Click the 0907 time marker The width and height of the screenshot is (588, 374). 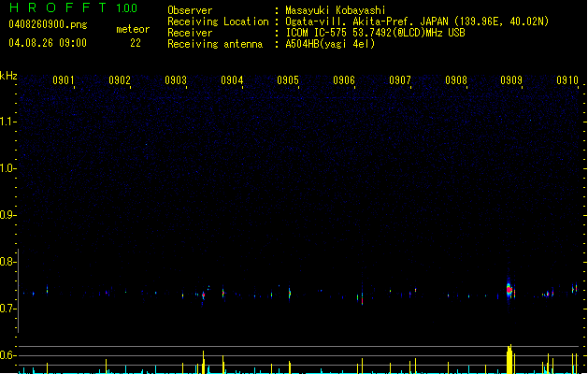(x=400, y=80)
